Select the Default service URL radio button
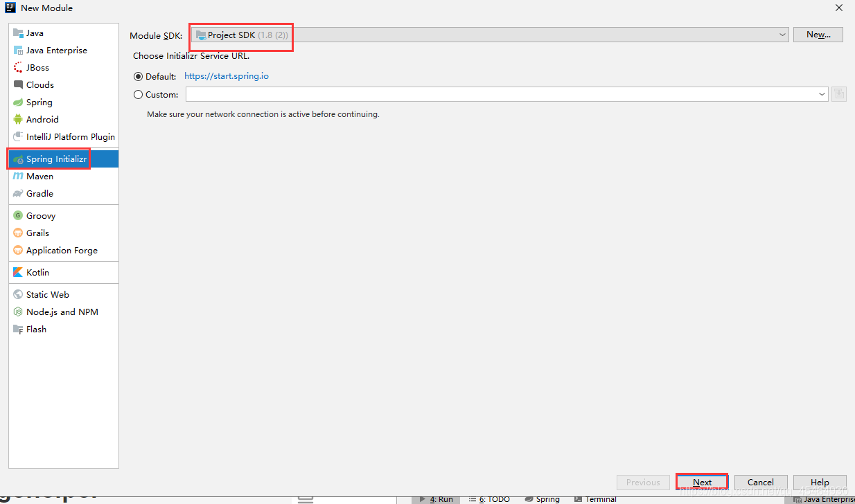This screenshot has height=504, width=855. pos(139,77)
